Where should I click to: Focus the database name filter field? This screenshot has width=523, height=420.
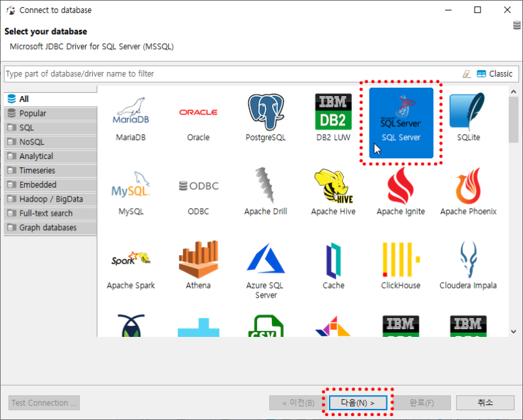point(233,74)
